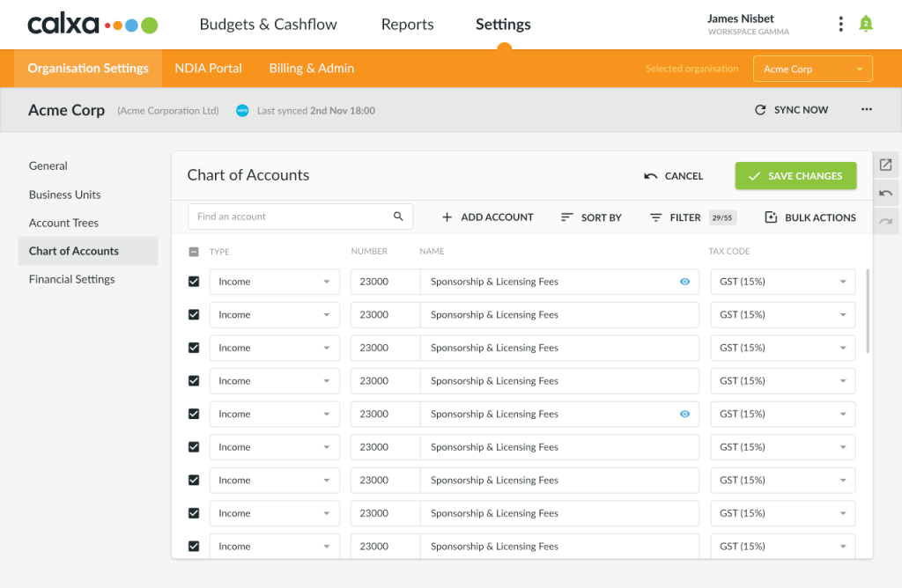Viewport: 902px width, 588px height.
Task: Show account details via the first eye icon
Action: click(684, 281)
